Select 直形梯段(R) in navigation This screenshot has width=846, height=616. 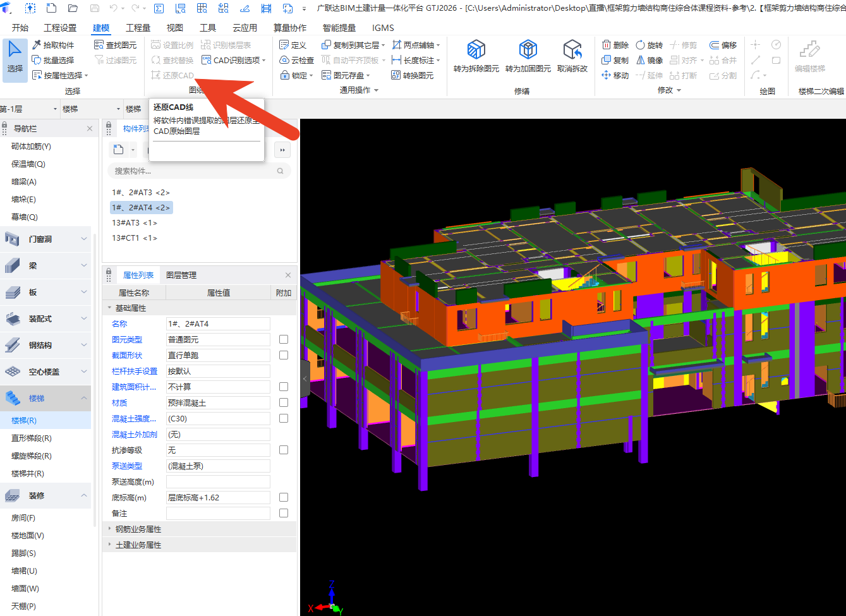(x=32, y=438)
